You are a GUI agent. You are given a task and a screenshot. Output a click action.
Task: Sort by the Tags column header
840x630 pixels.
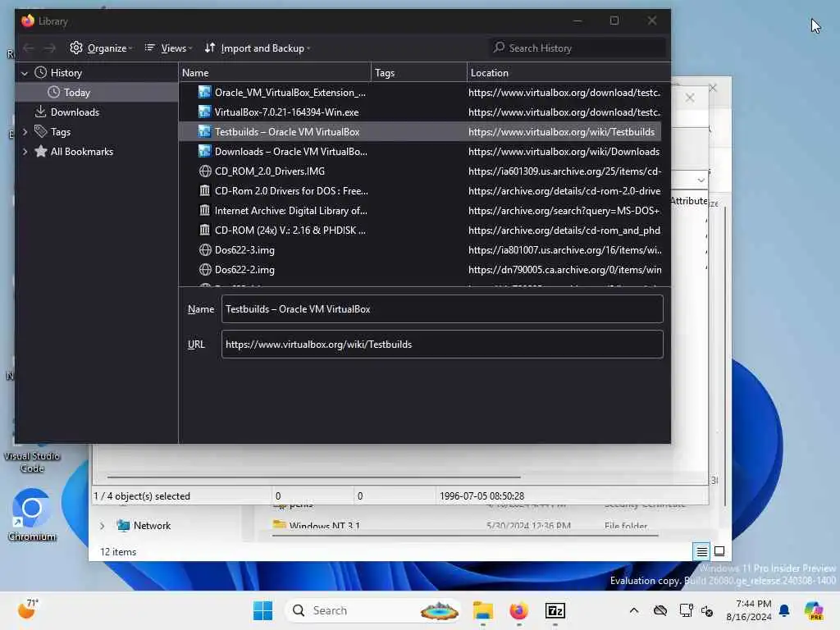point(419,73)
